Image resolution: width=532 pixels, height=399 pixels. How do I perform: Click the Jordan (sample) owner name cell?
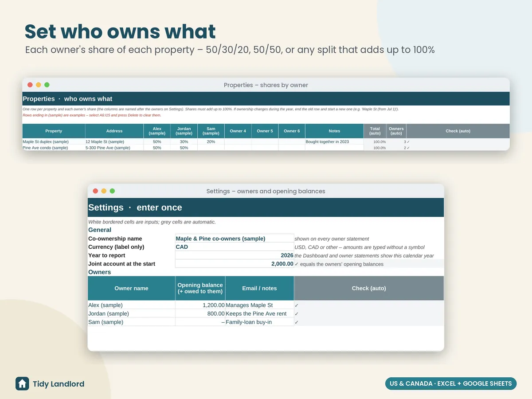pos(132,313)
